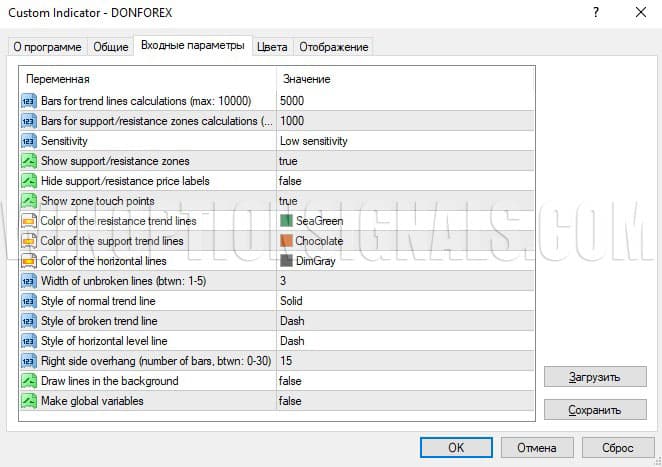The height and width of the screenshot is (467, 662).
Task: Click the icon beside 'Bars for trend lines calculations'
Action: 29,101
